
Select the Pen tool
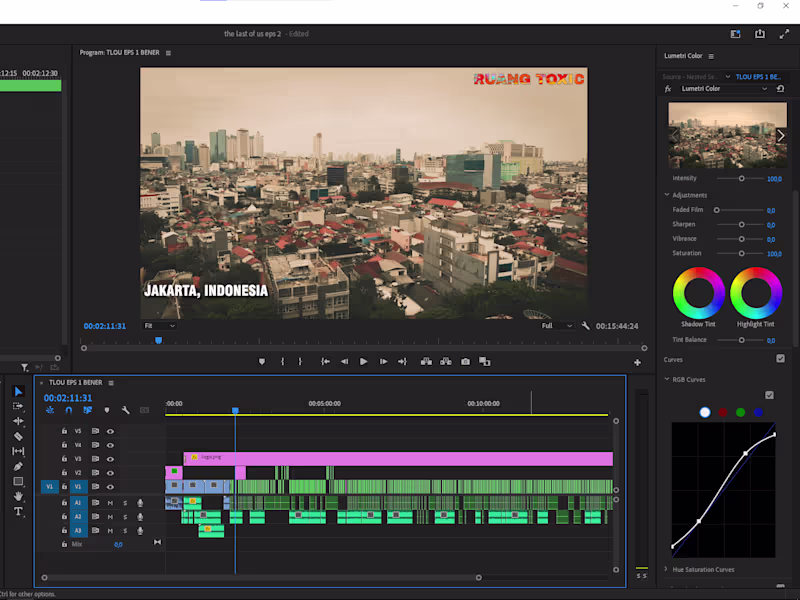[18, 466]
